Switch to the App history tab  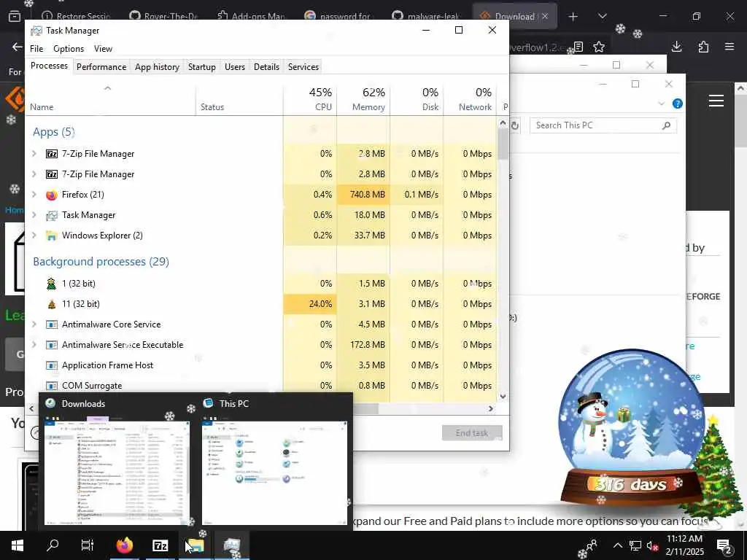[x=157, y=66]
